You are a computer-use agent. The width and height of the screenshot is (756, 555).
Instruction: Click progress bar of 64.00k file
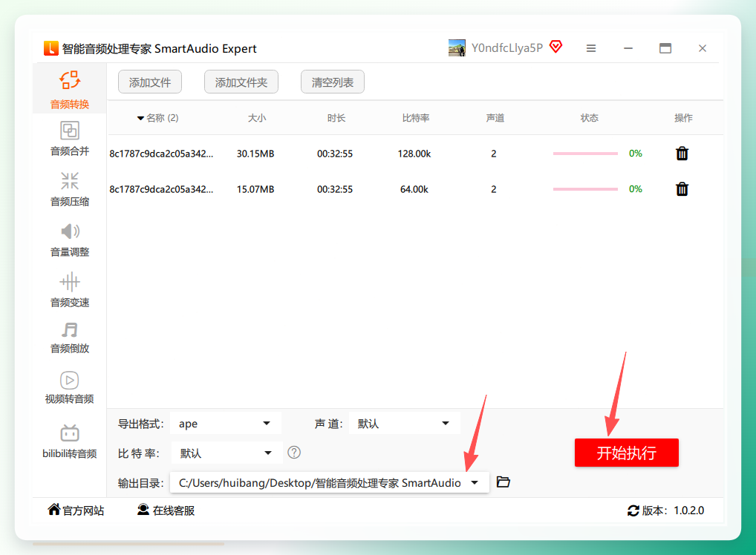click(585, 189)
